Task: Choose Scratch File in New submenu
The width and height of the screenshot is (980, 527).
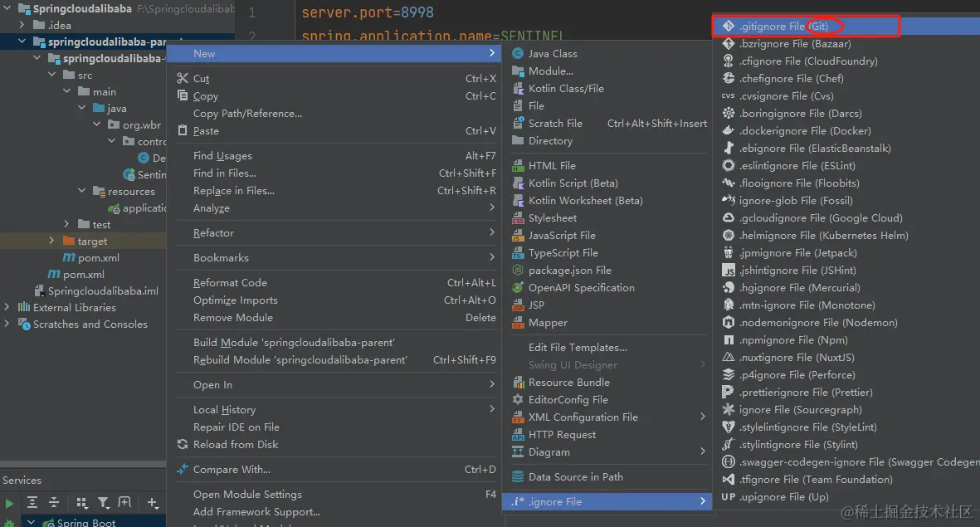Action: pos(607,124)
